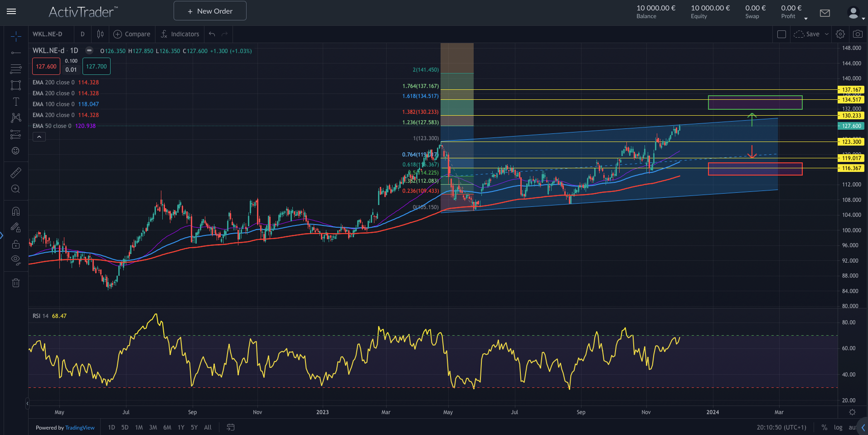Toggle lock all drawing tools
Screen dimensions: 868x435
16,244
